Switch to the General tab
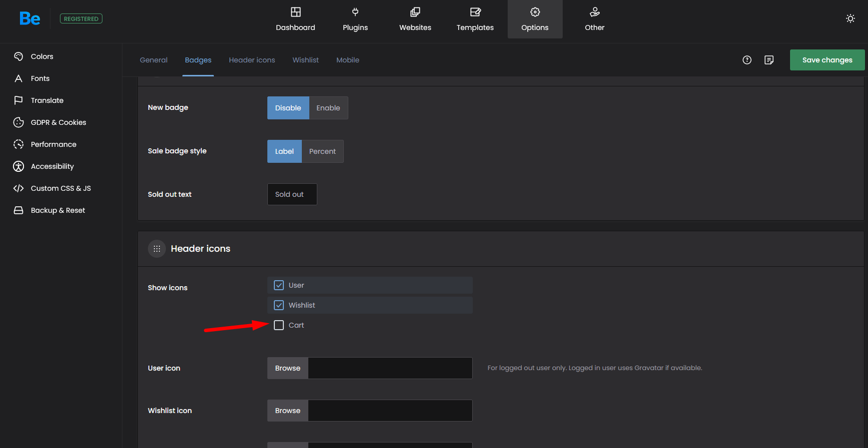The height and width of the screenshot is (448, 868). (154, 60)
